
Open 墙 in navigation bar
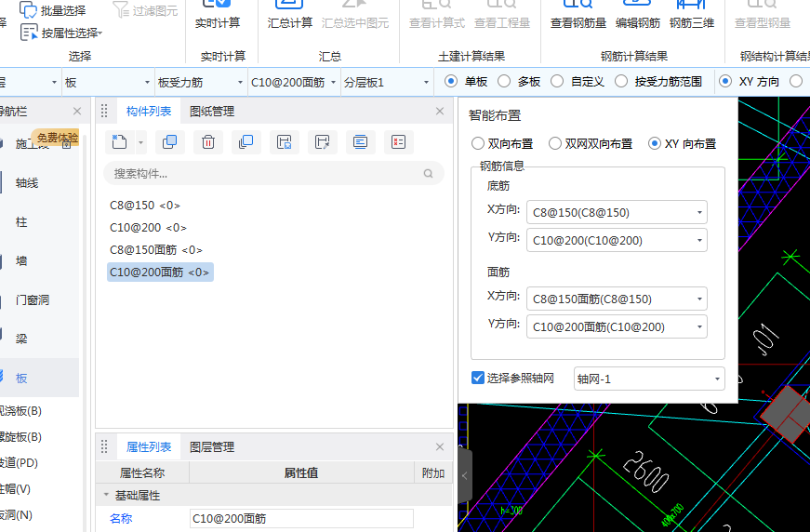(x=21, y=260)
